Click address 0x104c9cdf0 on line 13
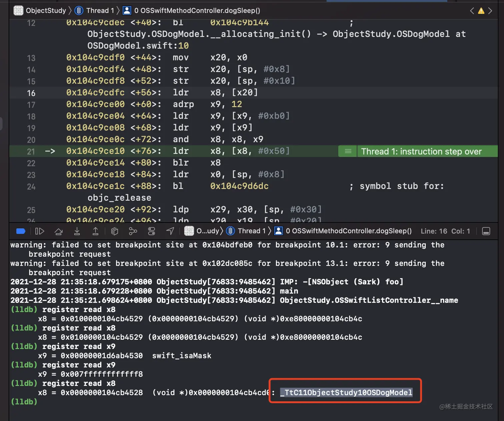Viewport: 504px width, 421px height. [95, 58]
